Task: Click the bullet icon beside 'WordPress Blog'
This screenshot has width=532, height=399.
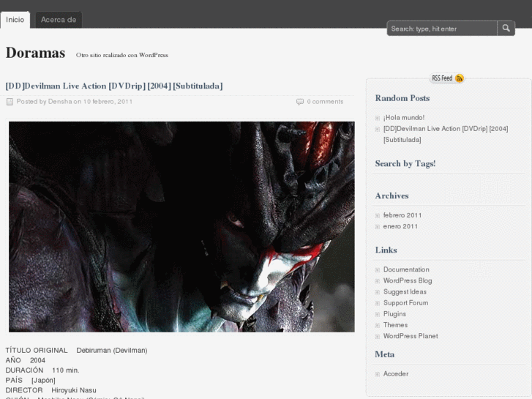Action: pos(378,281)
